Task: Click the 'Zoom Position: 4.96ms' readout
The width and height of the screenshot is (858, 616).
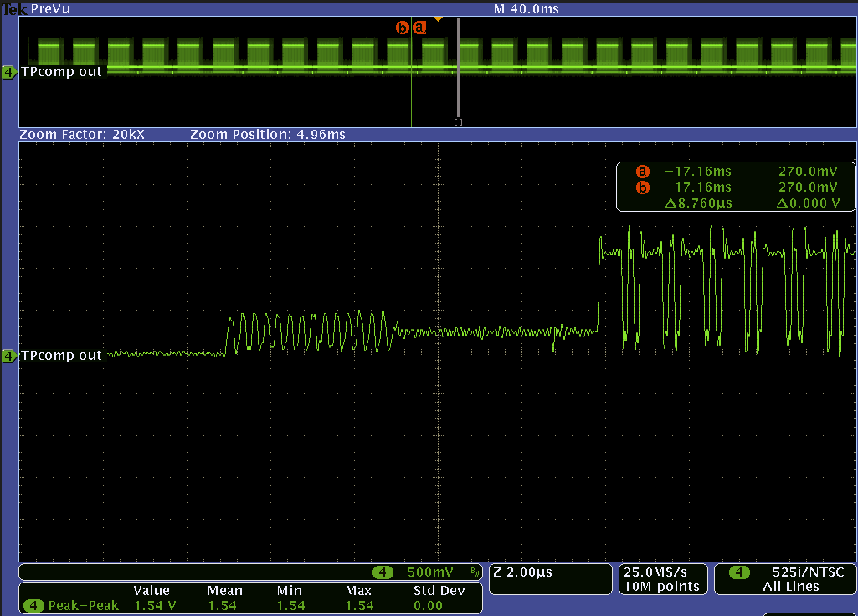Action: coord(268,135)
